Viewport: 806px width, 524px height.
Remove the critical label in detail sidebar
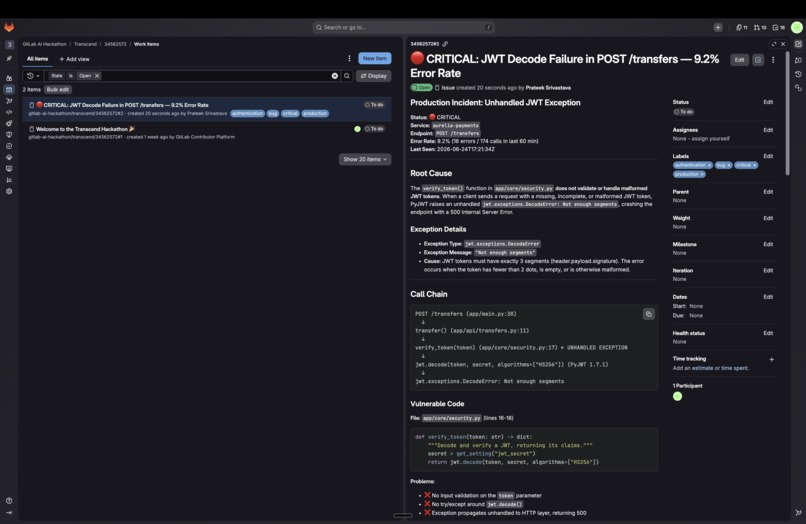pos(754,165)
